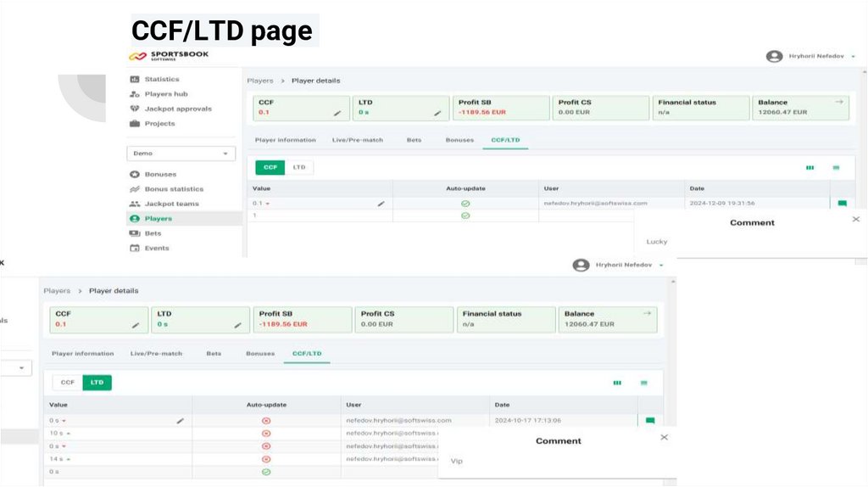Click the user avatar in the upper screenshot
868x487 pixels.
click(774, 57)
